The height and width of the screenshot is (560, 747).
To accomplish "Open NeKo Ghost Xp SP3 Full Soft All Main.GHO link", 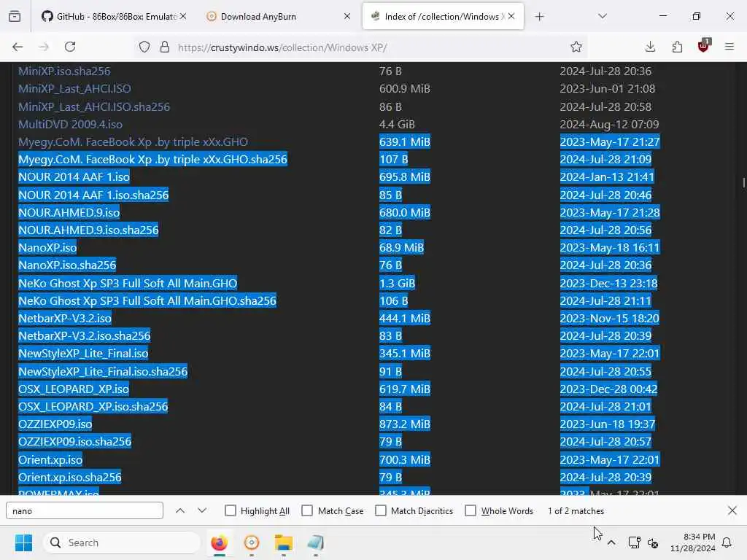I will pos(128,284).
